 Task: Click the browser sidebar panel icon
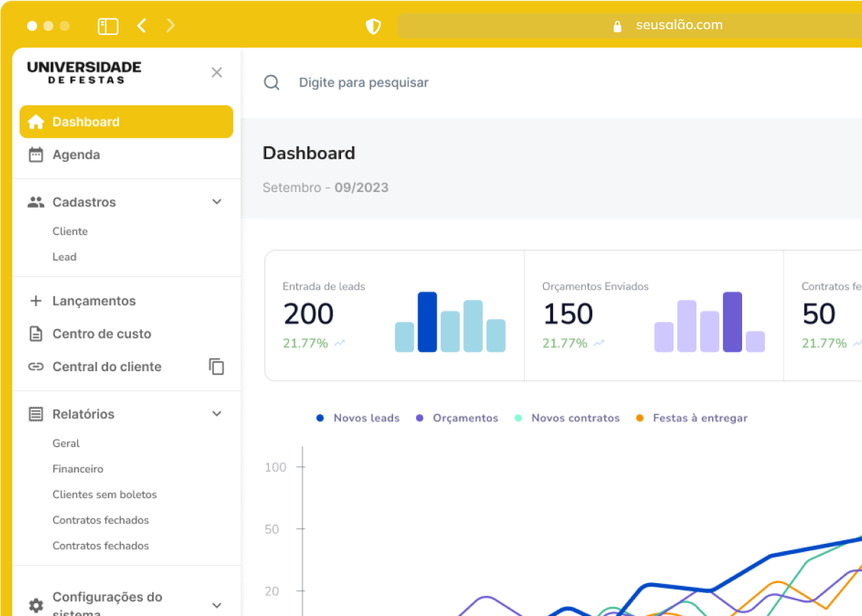[x=108, y=26]
